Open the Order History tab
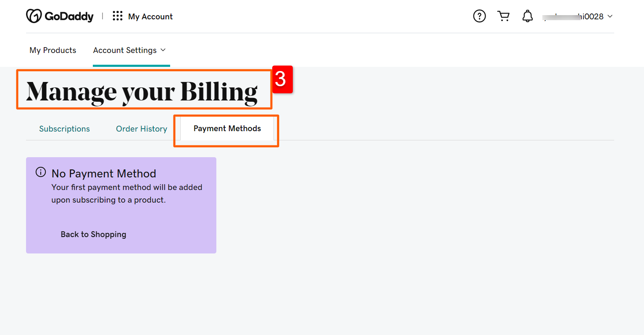The width and height of the screenshot is (644, 335). [141, 129]
